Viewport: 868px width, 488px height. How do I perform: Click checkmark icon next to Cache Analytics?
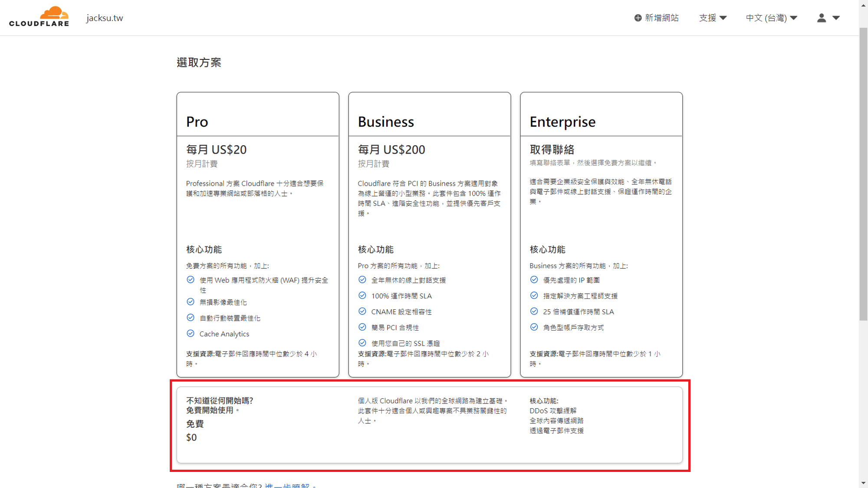[x=191, y=333]
